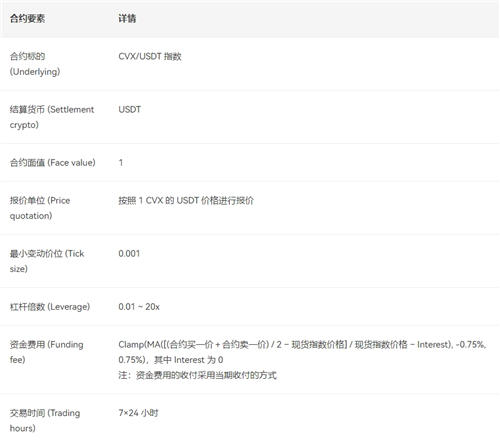
Task: Select the CVX/USDT 指数 value
Action: point(150,56)
